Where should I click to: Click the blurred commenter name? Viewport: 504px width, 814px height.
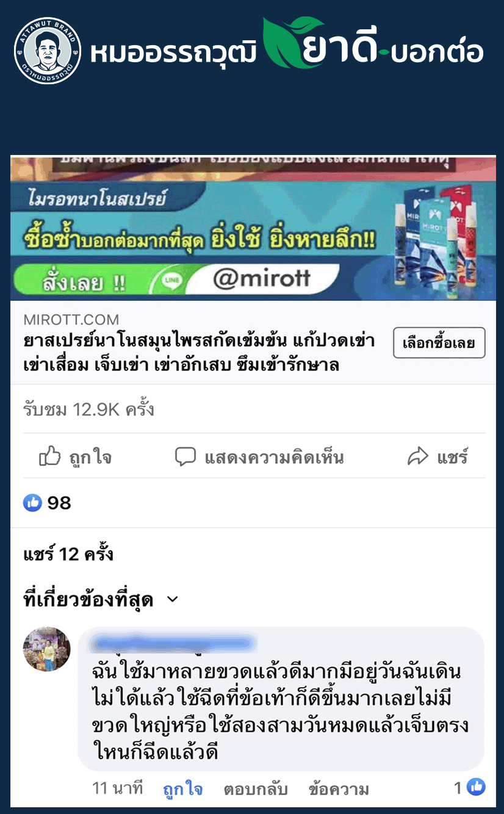[x=173, y=643]
